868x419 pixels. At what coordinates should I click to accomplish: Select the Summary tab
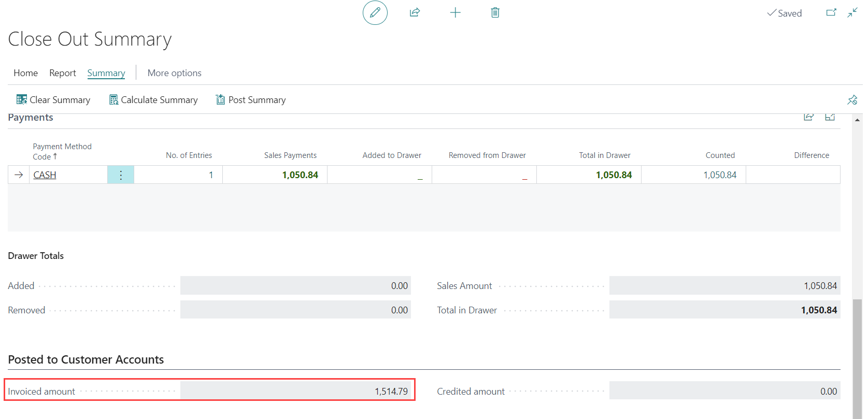[106, 73]
